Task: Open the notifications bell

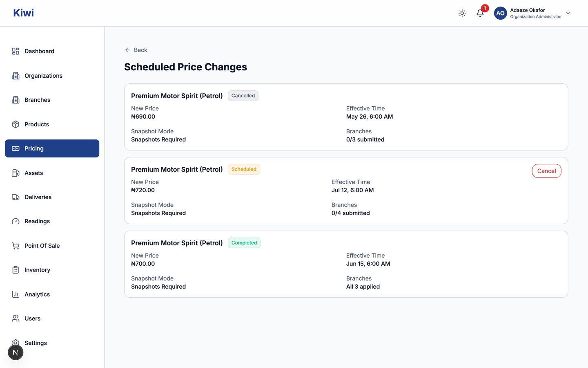Action: pyautogui.click(x=480, y=13)
